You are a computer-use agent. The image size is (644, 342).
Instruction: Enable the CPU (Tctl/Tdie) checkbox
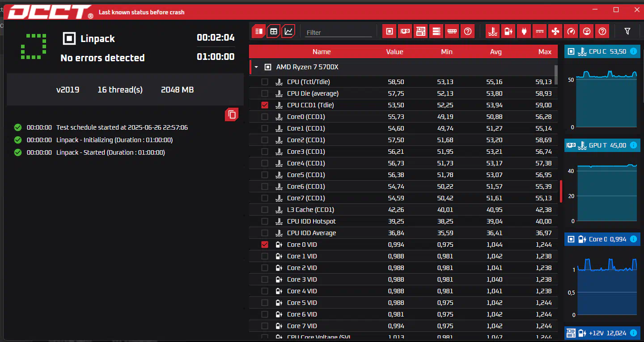tap(265, 82)
